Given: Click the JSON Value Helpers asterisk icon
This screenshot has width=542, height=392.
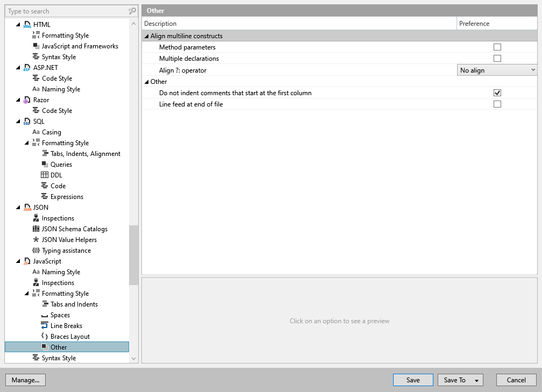Looking at the screenshot, I should tap(36, 240).
